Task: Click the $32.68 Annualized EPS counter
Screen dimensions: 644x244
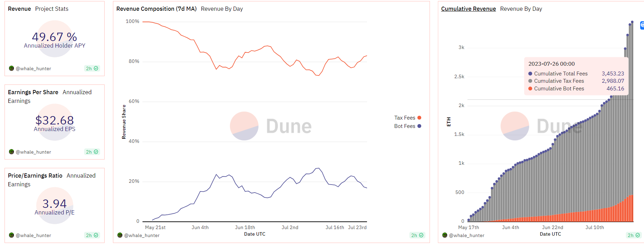Action: [55, 120]
